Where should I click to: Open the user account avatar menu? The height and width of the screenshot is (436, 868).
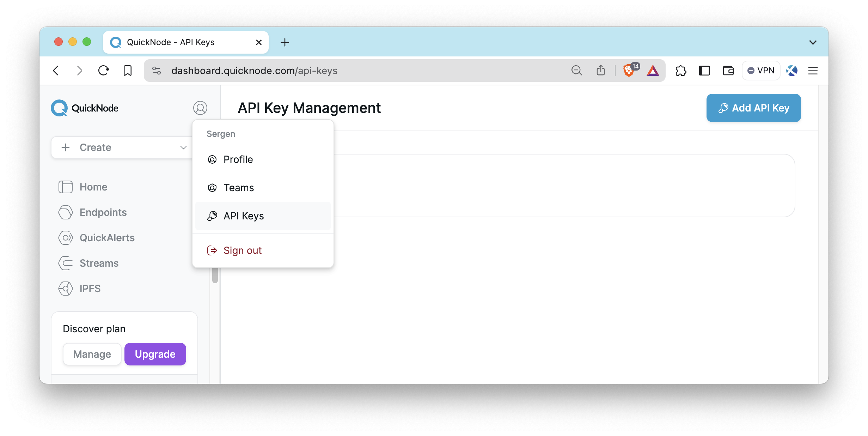(x=200, y=108)
